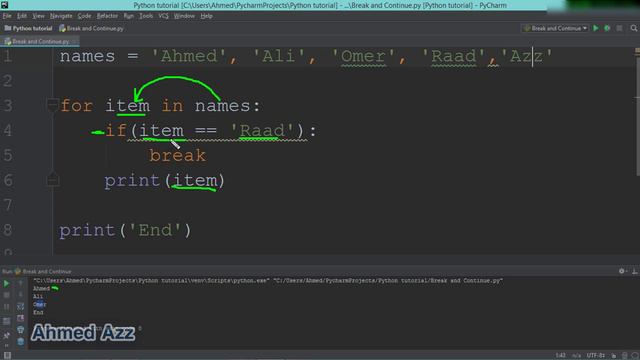This screenshot has height=360, width=640.
Task: Start debugging with the green bug icon
Action: 607,28
